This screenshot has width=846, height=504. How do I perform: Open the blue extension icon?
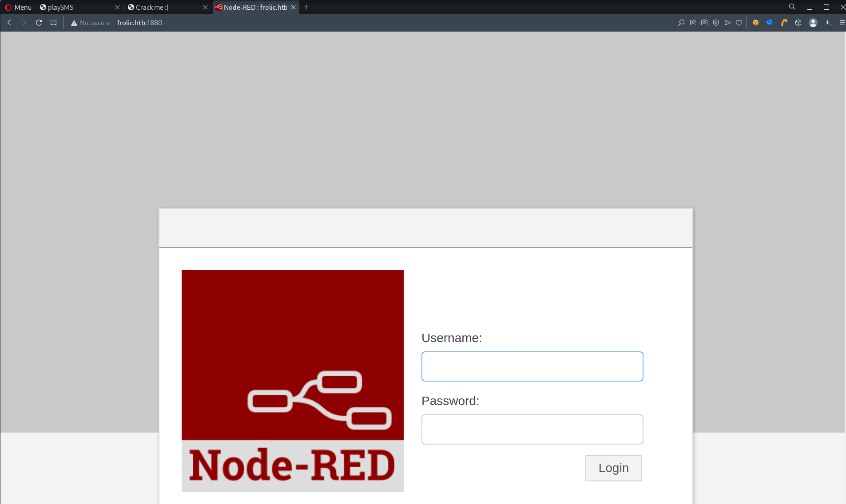click(770, 23)
